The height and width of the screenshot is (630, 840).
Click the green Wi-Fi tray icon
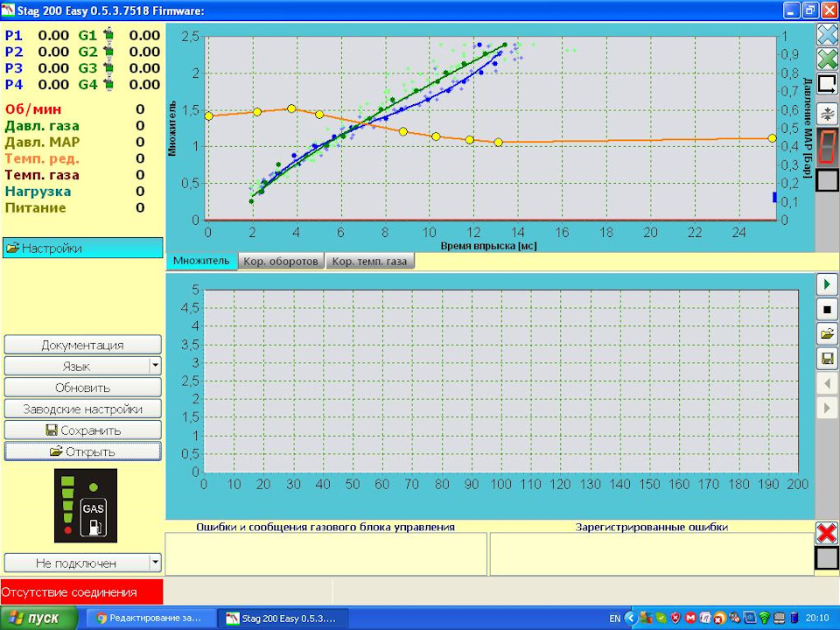765,619
